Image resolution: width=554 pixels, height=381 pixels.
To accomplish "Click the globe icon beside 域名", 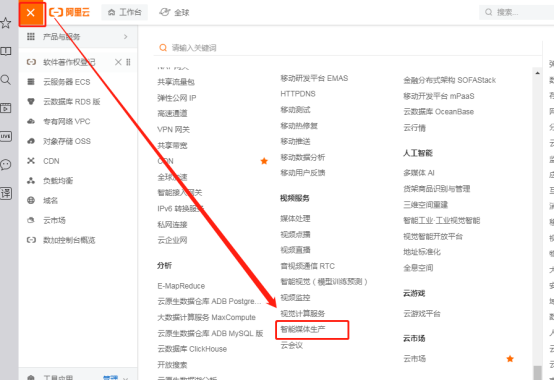I will click(x=31, y=200).
